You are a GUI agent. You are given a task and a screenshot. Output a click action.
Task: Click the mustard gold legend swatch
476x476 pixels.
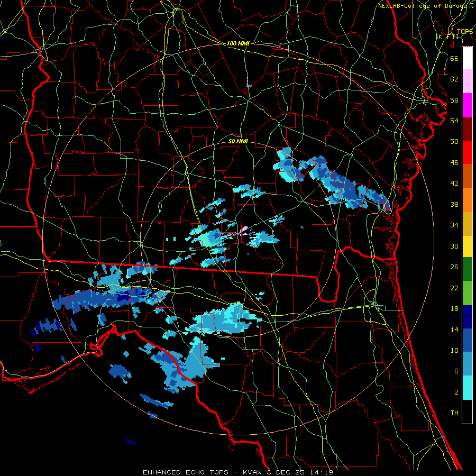467,224
